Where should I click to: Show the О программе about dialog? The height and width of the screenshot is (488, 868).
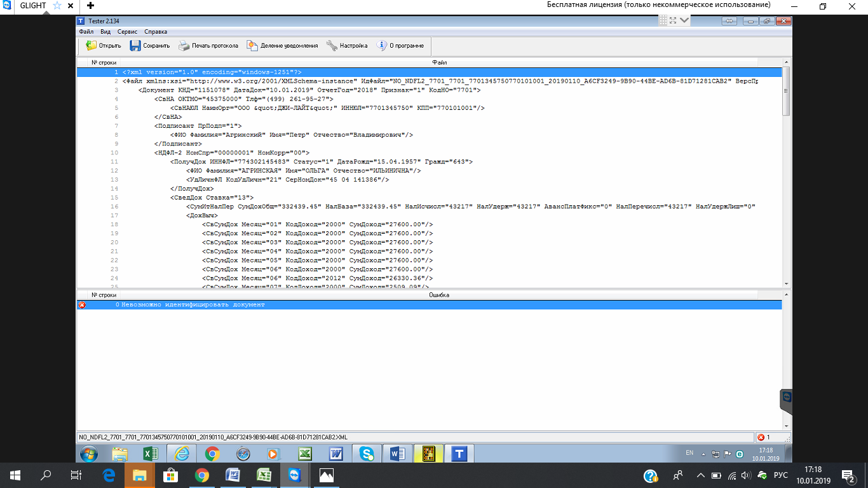pyautogui.click(x=400, y=46)
